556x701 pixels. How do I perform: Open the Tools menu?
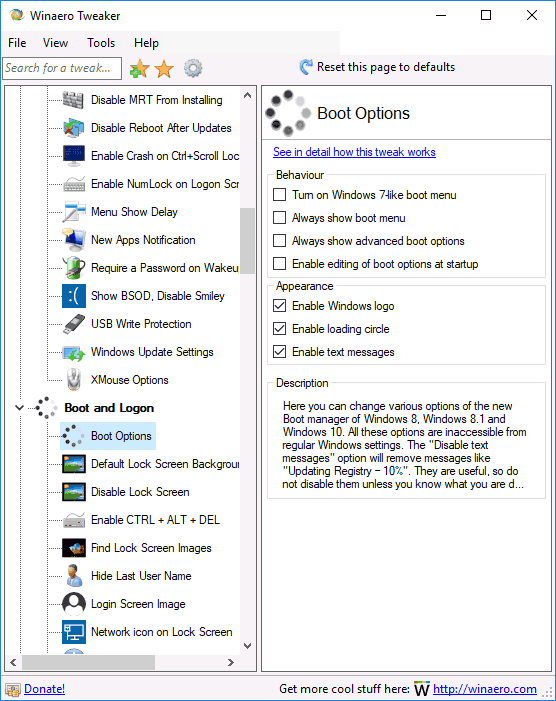[101, 43]
